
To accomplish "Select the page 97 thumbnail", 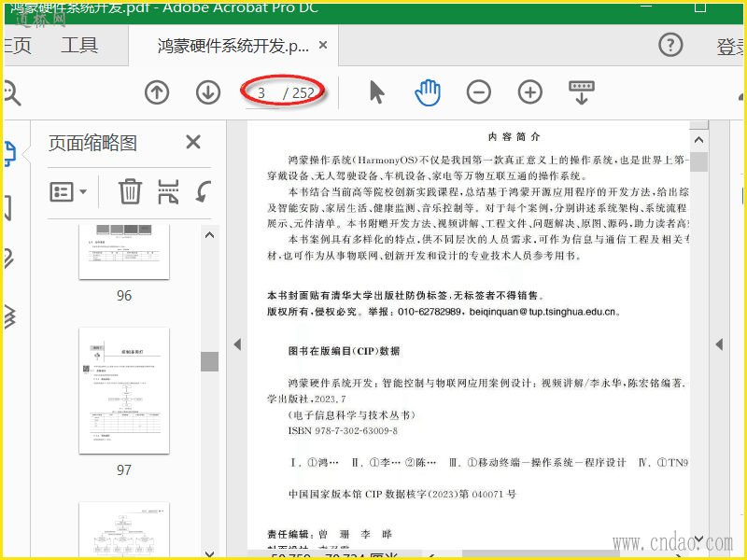I will pyautogui.click(x=124, y=390).
